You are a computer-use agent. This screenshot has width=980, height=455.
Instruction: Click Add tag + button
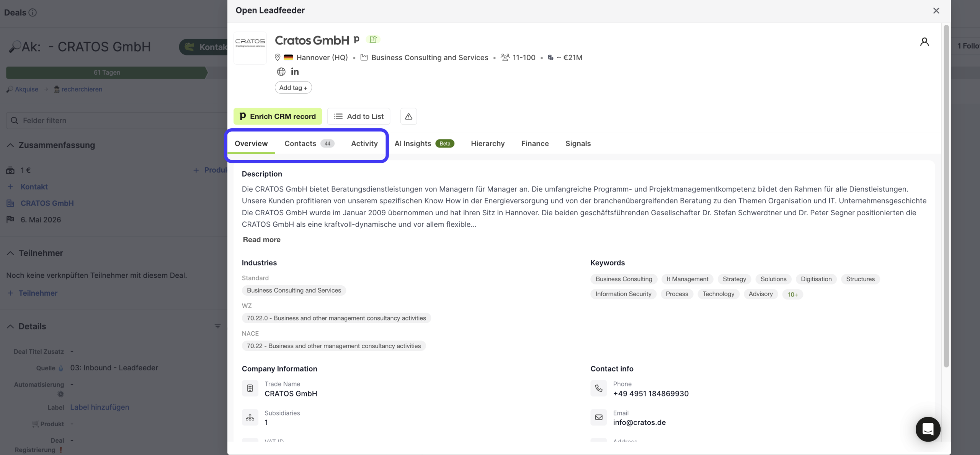tap(293, 88)
